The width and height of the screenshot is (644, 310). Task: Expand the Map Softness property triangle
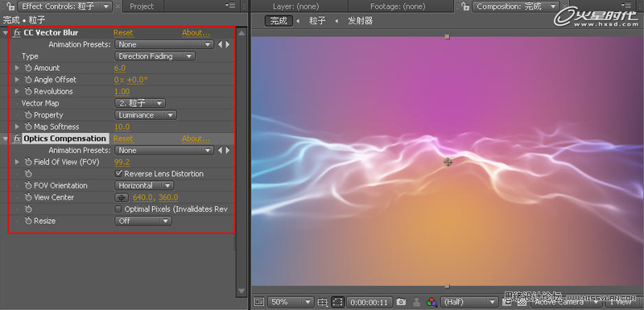(x=17, y=127)
